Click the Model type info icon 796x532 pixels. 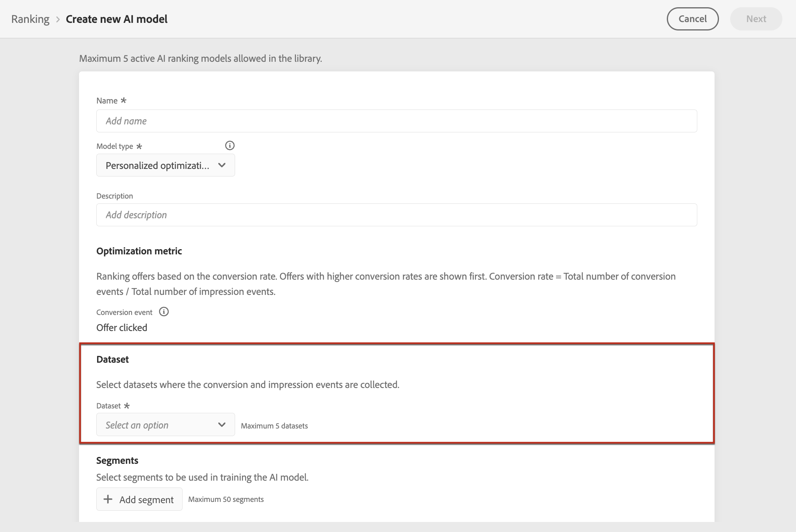[229, 146]
